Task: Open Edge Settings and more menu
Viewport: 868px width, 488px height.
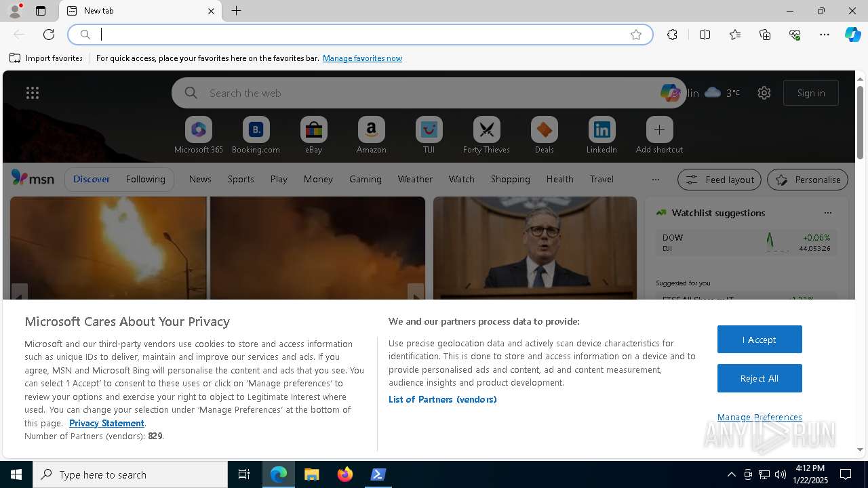Action: pyautogui.click(x=825, y=35)
